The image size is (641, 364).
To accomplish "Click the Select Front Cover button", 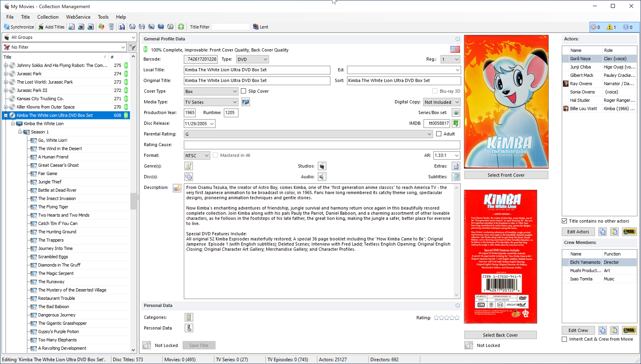I will click(506, 175).
